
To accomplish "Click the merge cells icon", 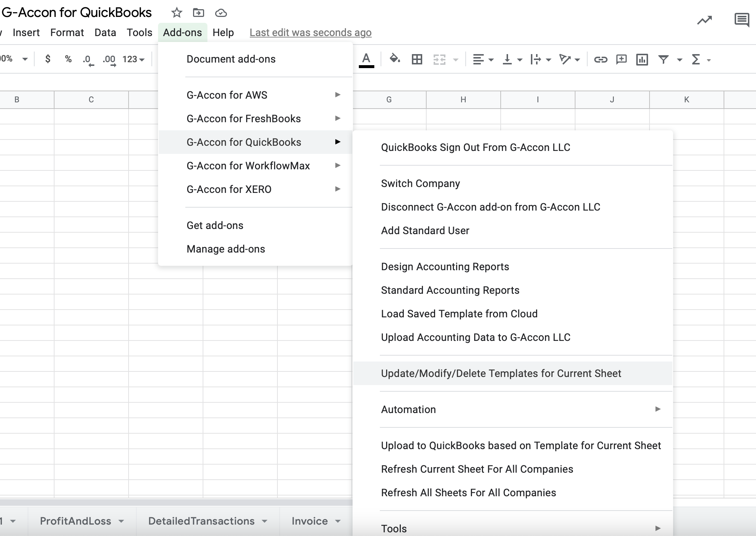I will [439, 59].
